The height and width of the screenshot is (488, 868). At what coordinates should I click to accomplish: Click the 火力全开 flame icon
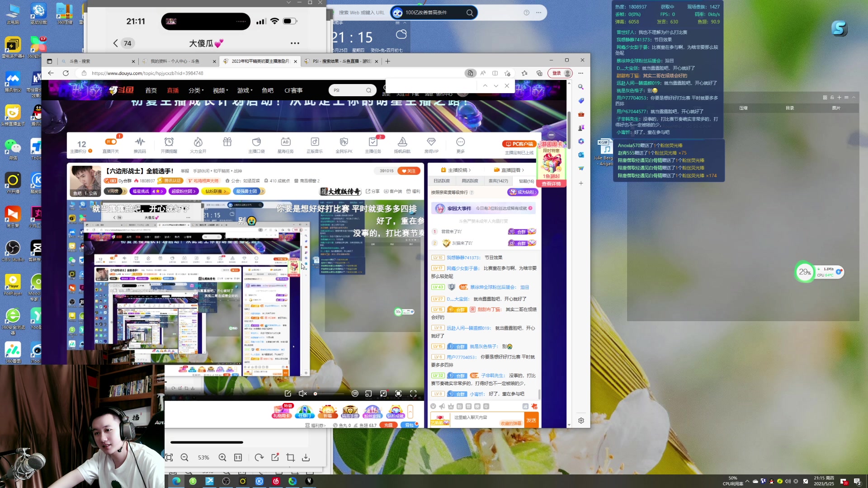pyautogui.click(x=198, y=142)
